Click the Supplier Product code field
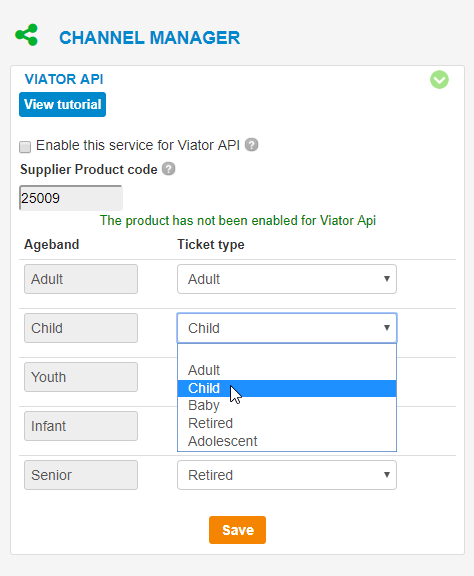The height and width of the screenshot is (576, 474). pyautogui.click(x=71, y=198)
